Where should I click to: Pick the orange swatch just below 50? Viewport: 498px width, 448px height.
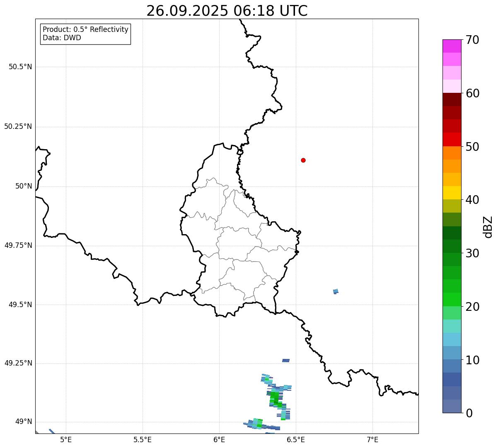[452, 153]
